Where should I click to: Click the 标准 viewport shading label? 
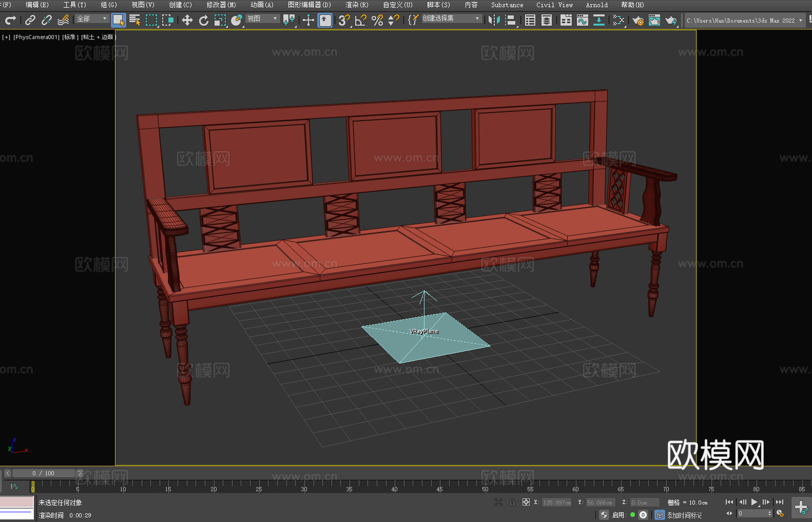tap(70, 37)
